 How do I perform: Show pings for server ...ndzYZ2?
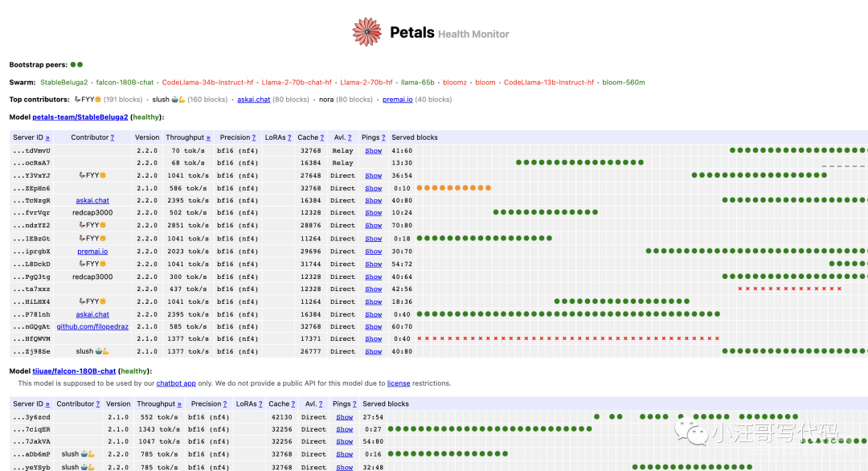pos(373,226)
